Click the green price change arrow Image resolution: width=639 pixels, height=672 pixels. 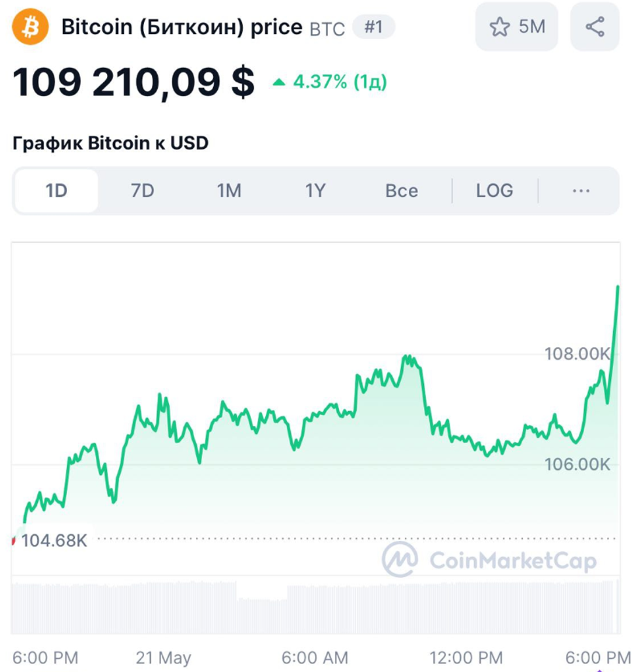point(279,82)
